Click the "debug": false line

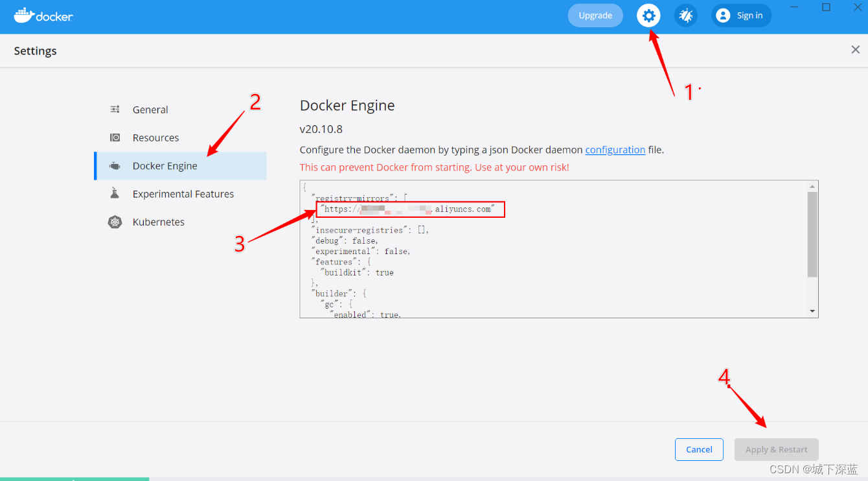click(344, 240)
